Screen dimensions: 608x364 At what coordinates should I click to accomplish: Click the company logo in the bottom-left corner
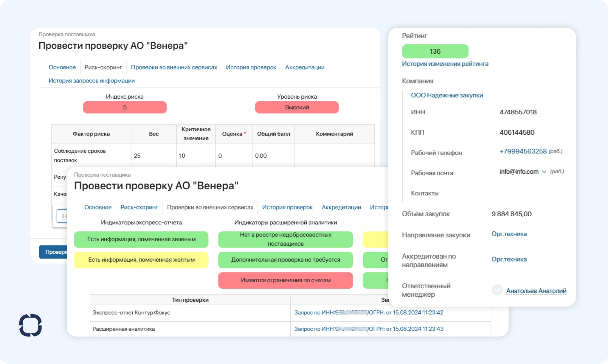pyautogui.click(x=30, y=325)
